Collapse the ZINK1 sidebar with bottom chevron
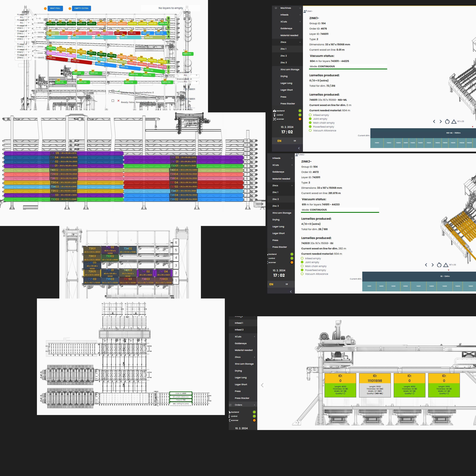The image size is (476, 476). click(299, 148)
